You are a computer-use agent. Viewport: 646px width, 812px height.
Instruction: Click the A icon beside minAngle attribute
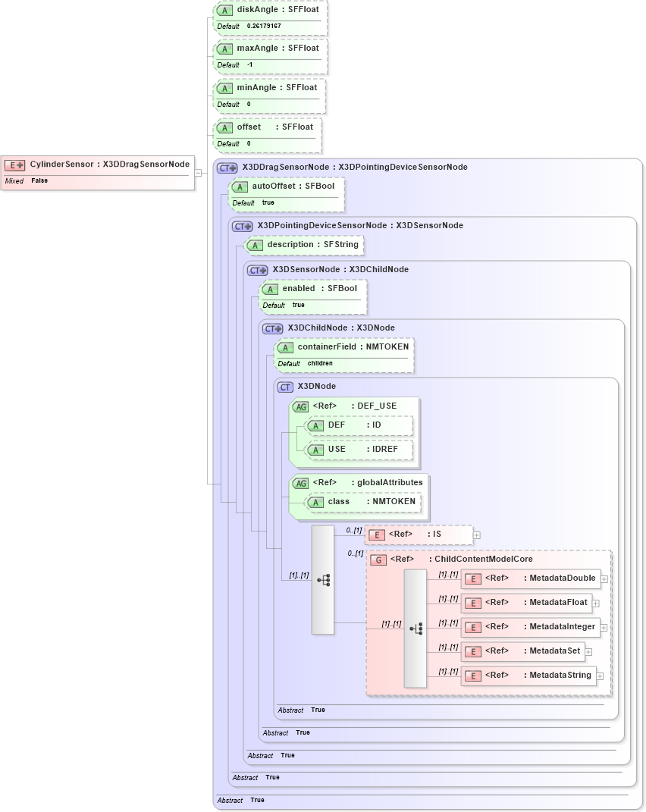point(224,89)
